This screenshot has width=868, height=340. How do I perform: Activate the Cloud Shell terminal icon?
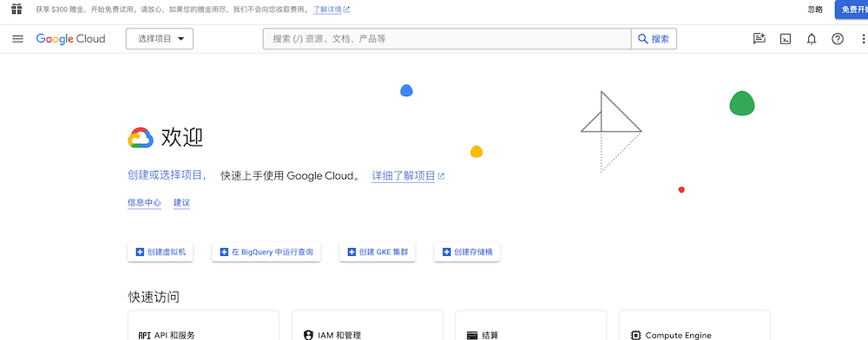click(x=785, y=39)
